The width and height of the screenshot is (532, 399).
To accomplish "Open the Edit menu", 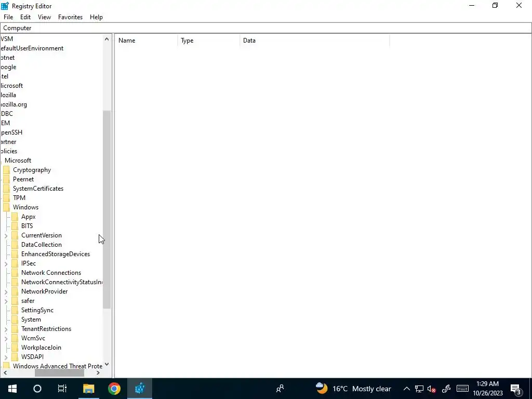I will (x=25, y=17).
